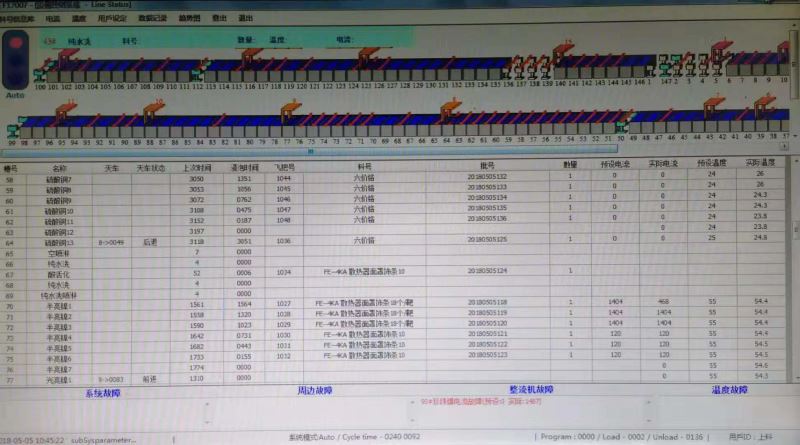Select the crane icon above station 77

point(292,109)
